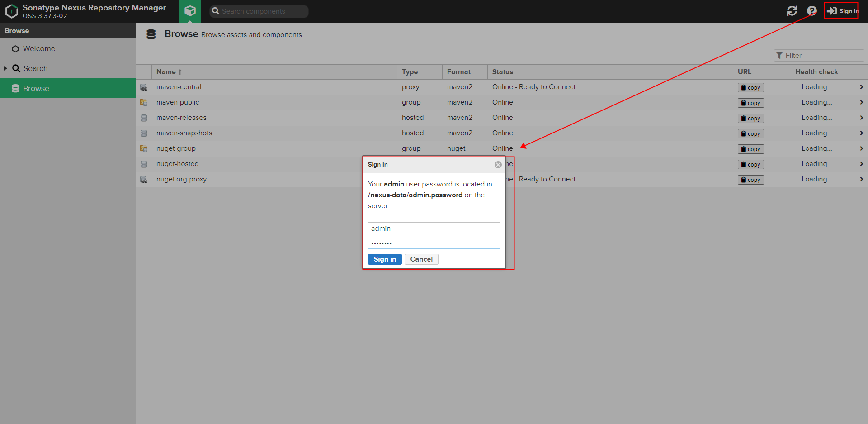Click the refresh icon in top bar
868x424 pixels.
tap(792, 11)
